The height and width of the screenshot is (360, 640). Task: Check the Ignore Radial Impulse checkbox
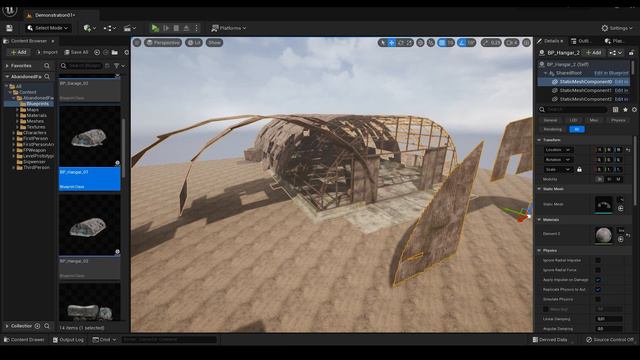click(598, 260)
